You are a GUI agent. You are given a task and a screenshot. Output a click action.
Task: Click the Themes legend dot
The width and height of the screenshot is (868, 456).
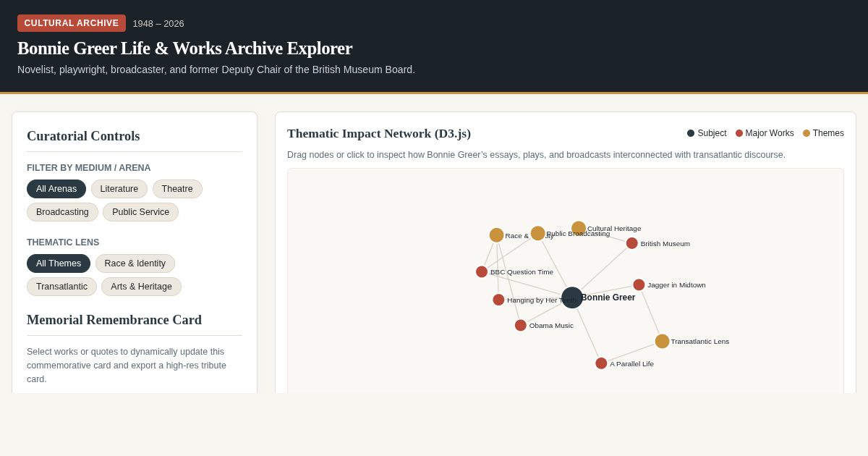807,133
